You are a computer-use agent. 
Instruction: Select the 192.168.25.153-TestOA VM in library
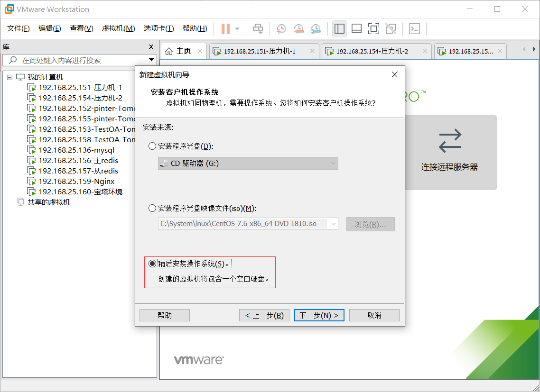point(86,129)
